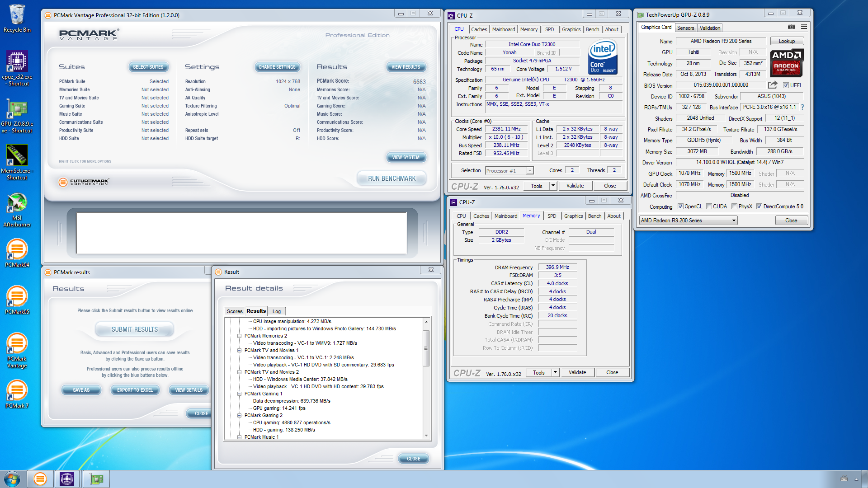Click Futuremark Corporation logo
This screenshot has height=488, width=868.
(x=84, y=182)
